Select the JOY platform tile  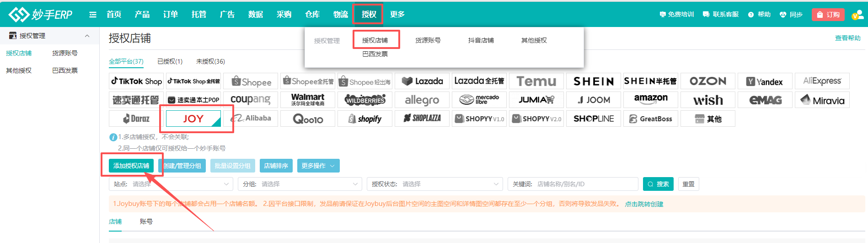(x=193, y=119)
